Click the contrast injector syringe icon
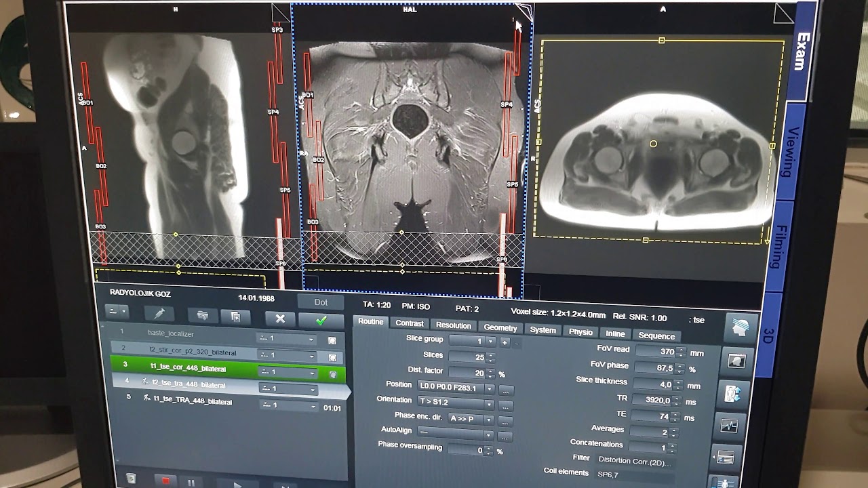 pos(159,314)
